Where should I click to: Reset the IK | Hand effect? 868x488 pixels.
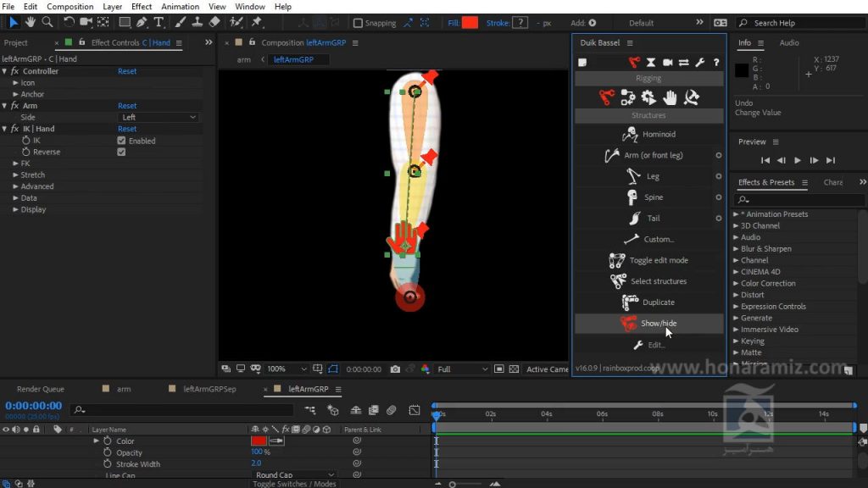[127, 129]
